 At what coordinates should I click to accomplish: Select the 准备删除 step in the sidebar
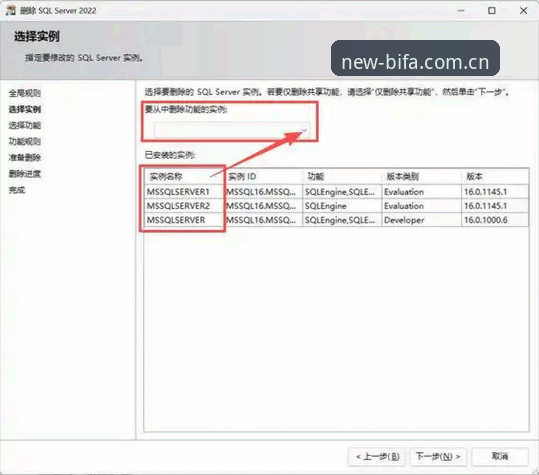point(25,158)
